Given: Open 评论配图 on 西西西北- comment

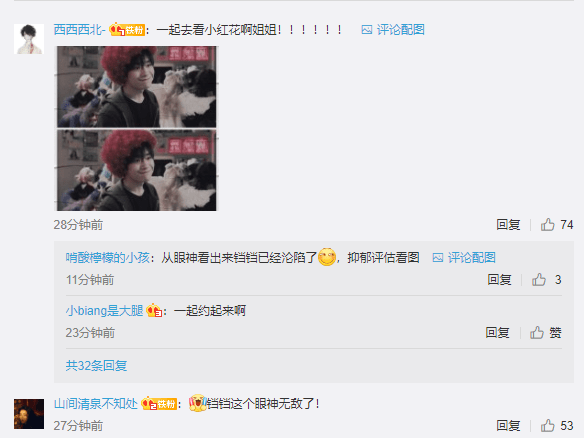Looking at the screenshot, I should [393, 29].
